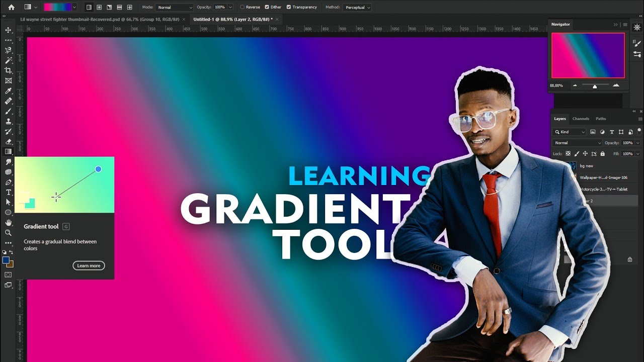This screenshot has width=644, height=362.
Task: Select the Gradient tool in the toolbar
Action: (x=8, y=152)
